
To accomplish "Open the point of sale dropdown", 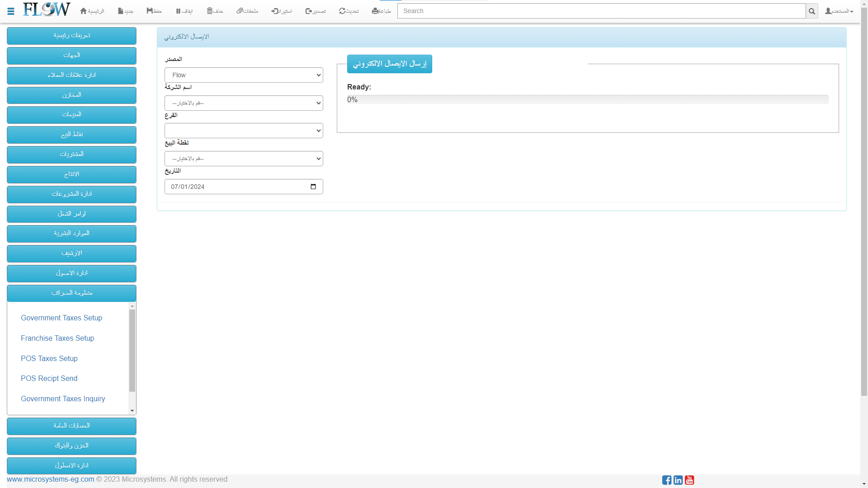I will [244, 159].
